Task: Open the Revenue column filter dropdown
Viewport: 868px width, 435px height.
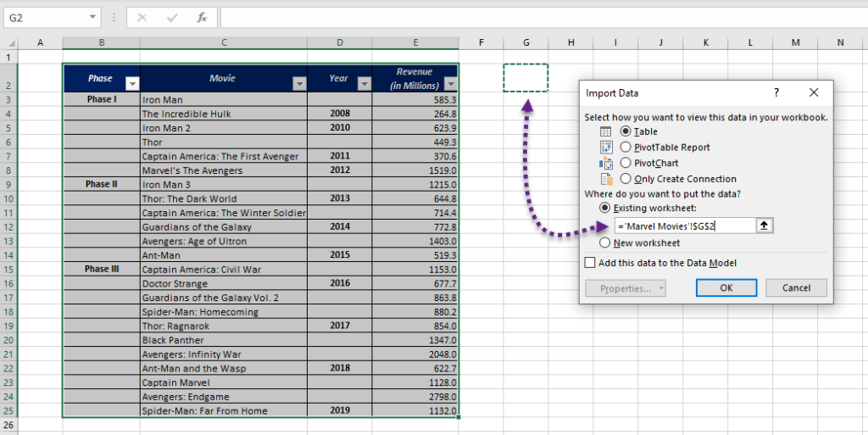Action: [x=451, y=84]
